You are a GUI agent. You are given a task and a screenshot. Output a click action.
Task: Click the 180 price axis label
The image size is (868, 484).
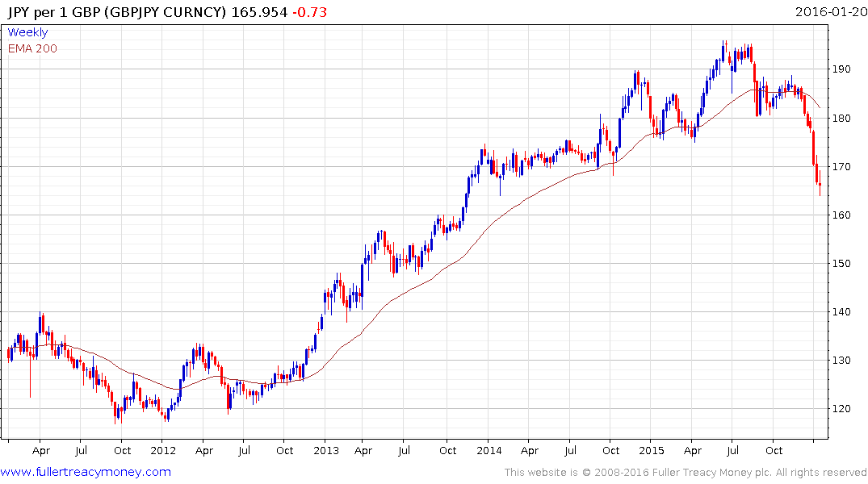(841, 118)
